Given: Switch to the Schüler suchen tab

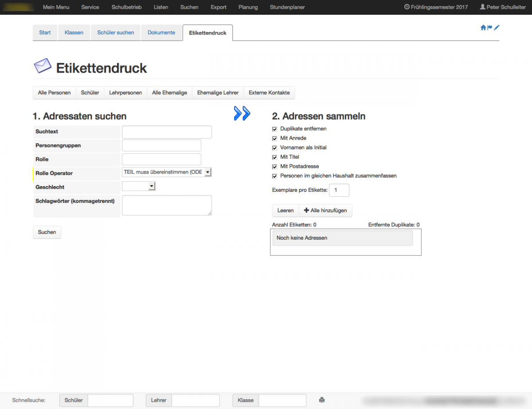Looking at the screenshot, I should [116, 33].
